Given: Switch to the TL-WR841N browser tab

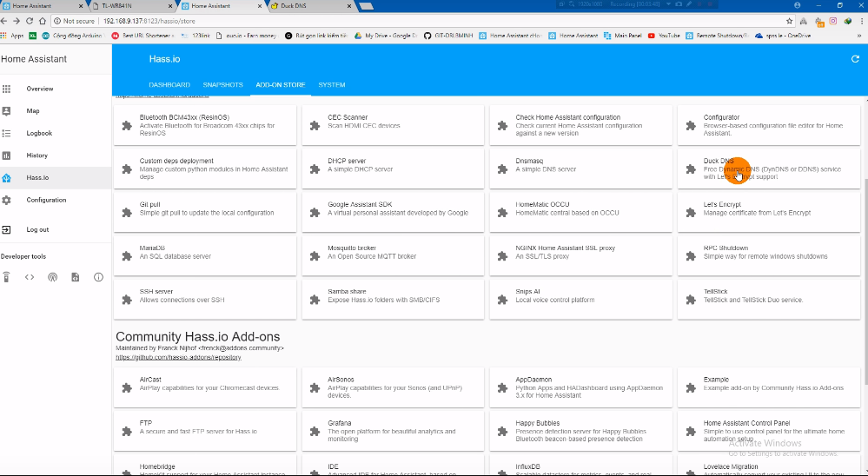Looking at the screenshot, I should pyautogui.click(x=133, y=6).
